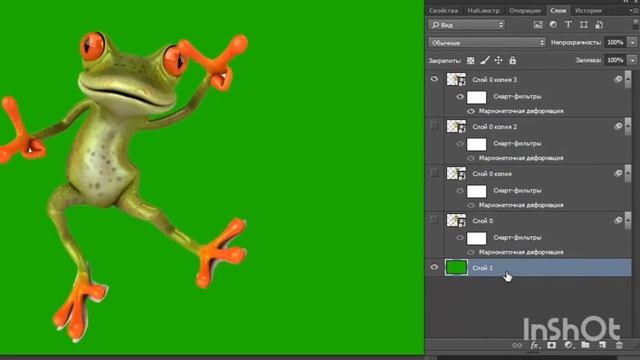The height and width of the screenshot is (360, 640).
Task: Click the fill value field 100%
Action: point(615,60)
